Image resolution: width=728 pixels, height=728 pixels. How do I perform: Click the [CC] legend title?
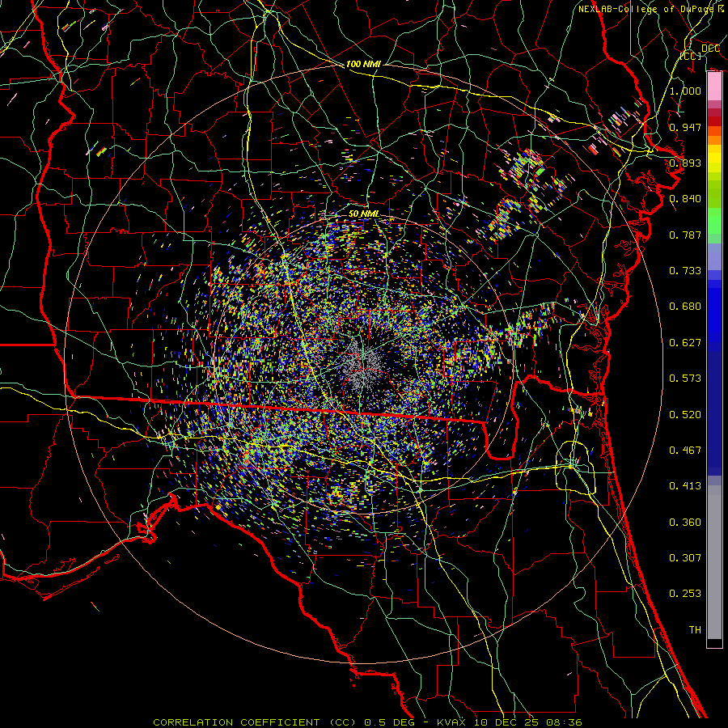coord(691,56)
